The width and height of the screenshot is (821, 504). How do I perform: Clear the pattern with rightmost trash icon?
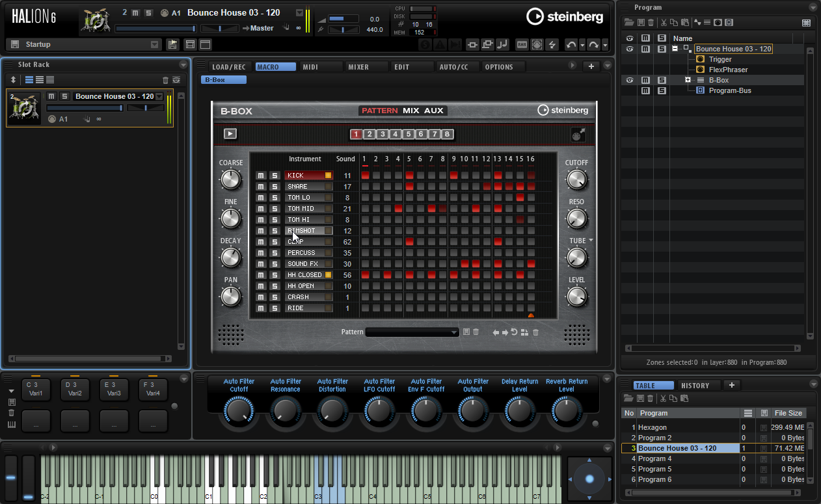pos(535,332)
